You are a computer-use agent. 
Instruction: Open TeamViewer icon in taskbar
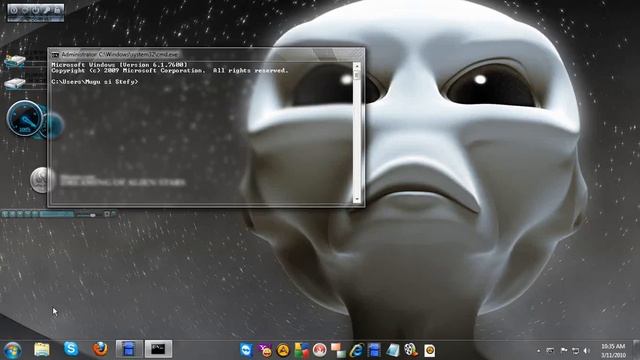[247, 351]
